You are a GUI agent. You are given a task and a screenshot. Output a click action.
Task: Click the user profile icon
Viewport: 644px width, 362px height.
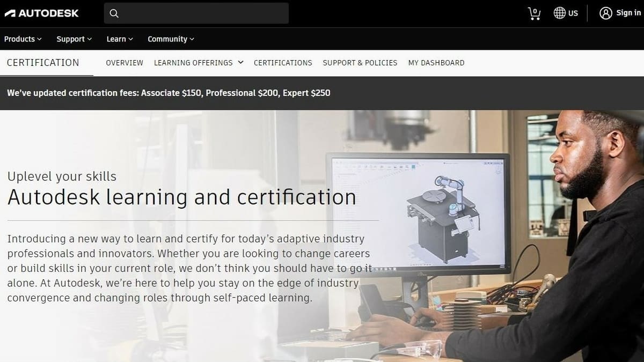point(605,13)
